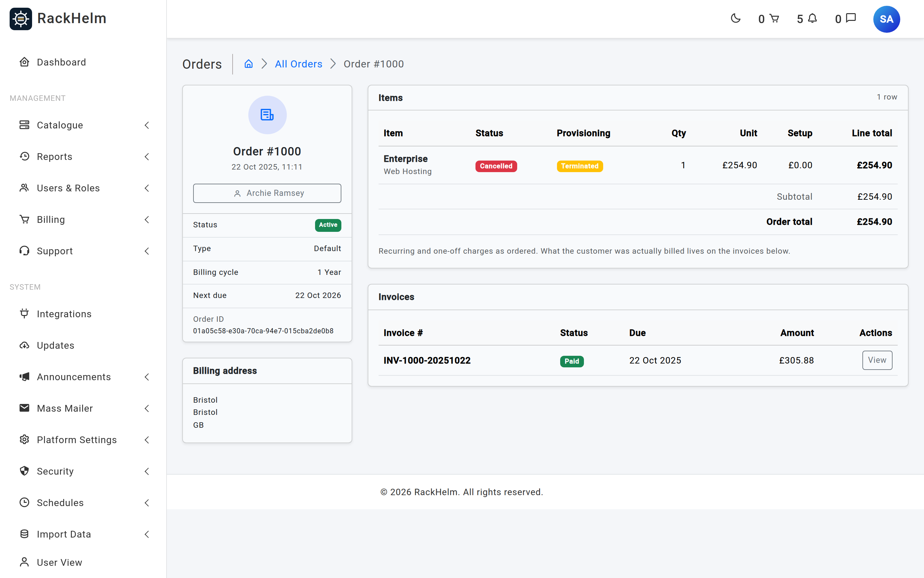Click the Enterprise item name

point(406,159)
